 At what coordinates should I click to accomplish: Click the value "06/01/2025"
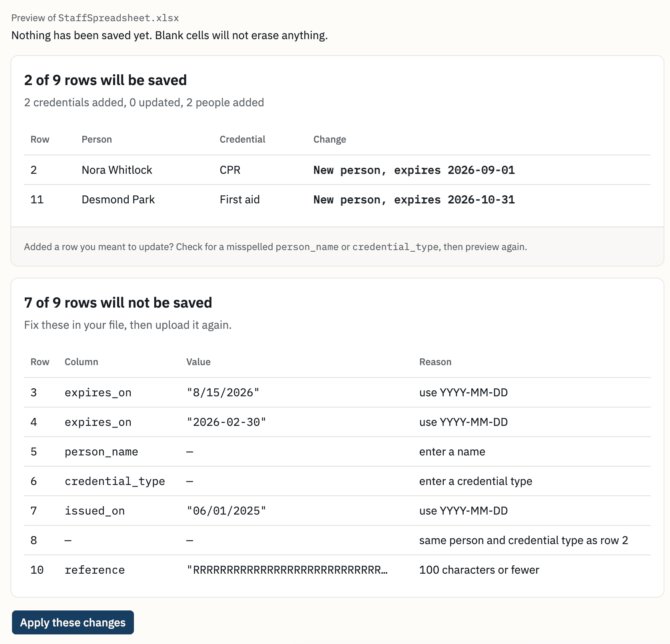(x=226, y=511)
